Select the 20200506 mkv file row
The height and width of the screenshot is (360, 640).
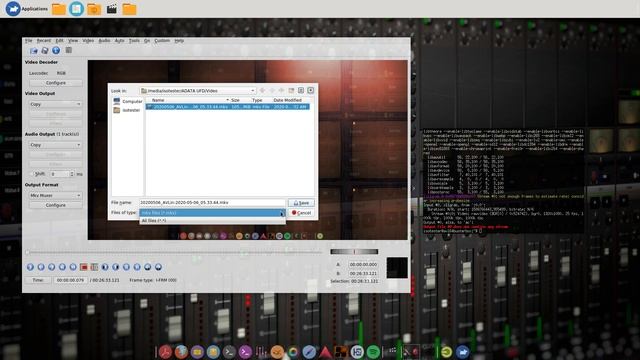228,107
